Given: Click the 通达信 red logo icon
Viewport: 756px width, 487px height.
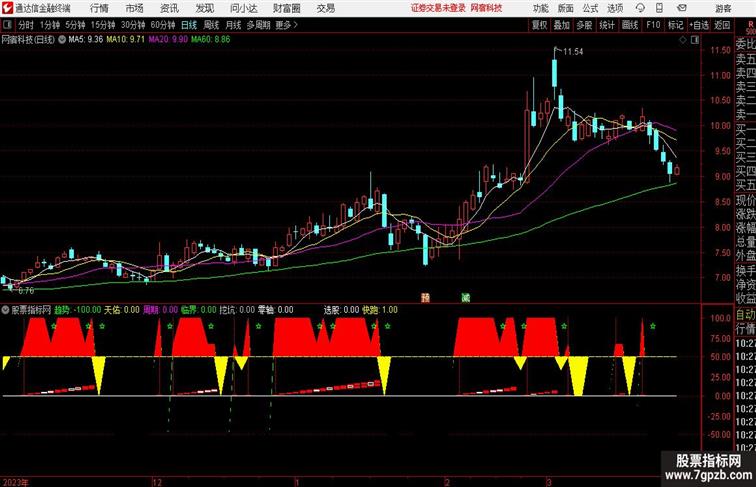Looking at the screenshot, I should click(7, 8).
